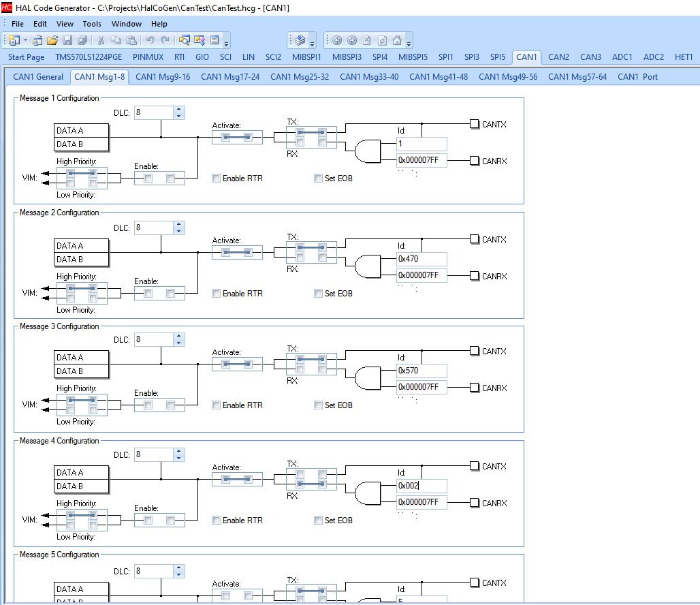Toggle the Message 3 Enable interrupt switch
Viewport: 700px width, 605px height.
click(x=159, y=405)
